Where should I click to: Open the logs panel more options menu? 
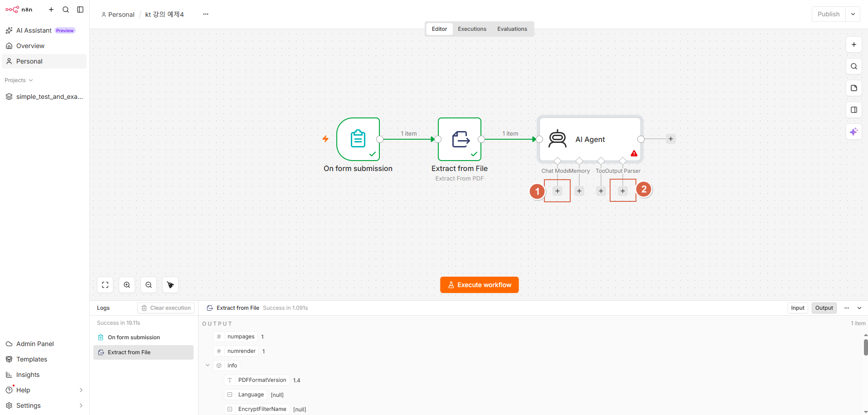coord(847,308)
